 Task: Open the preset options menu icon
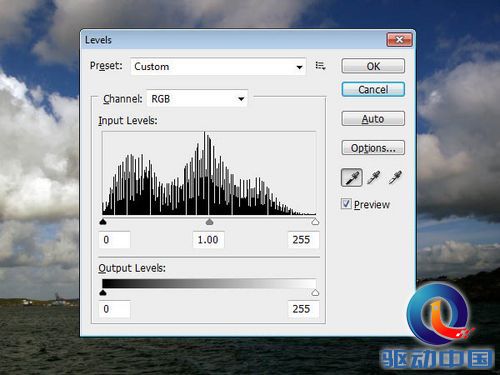(x=320, y=66)
